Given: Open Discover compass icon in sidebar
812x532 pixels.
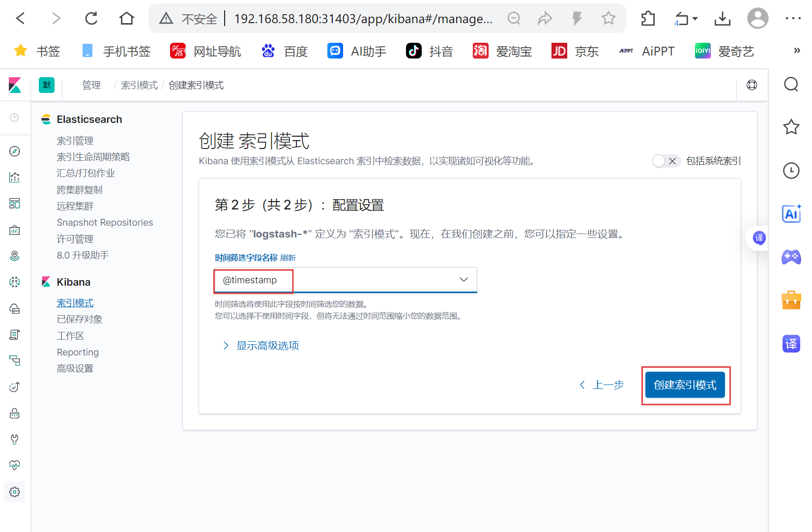Looking at the screenshot, I should [x=15, y=151].
